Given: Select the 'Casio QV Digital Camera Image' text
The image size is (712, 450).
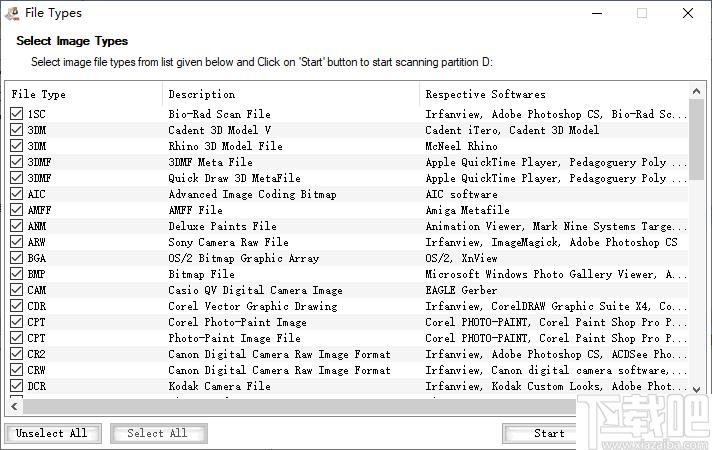Looking at the screenshot, I should click(x=255, y=290).
